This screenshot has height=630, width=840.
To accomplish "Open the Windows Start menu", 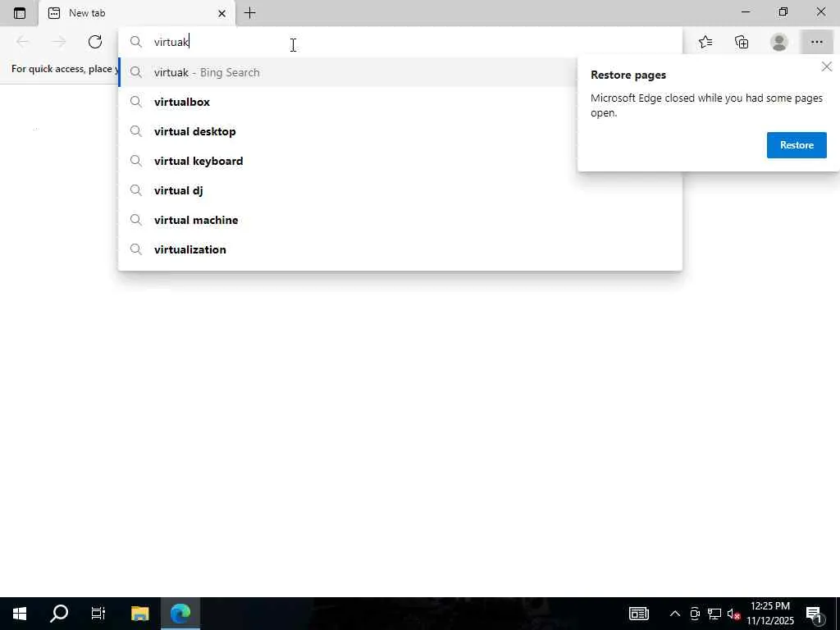I will (x=20, y=614).
